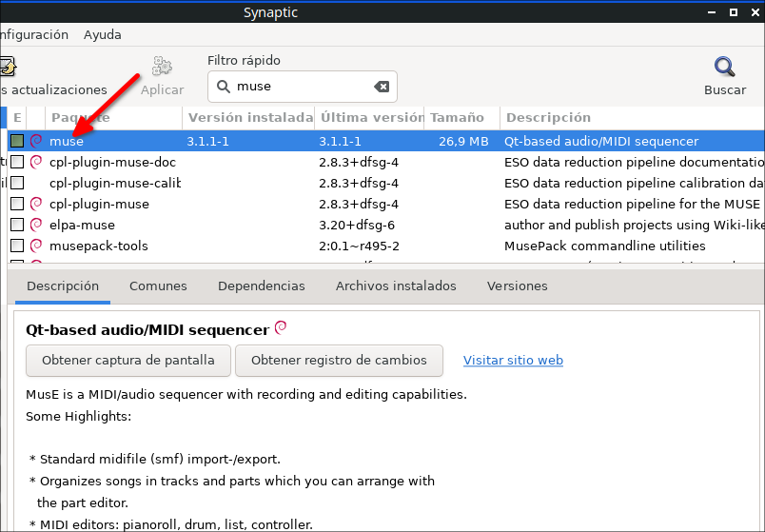
Task: Click the Aplicar toolbar label
Action: pyautogui.click(x=163, y=90)
